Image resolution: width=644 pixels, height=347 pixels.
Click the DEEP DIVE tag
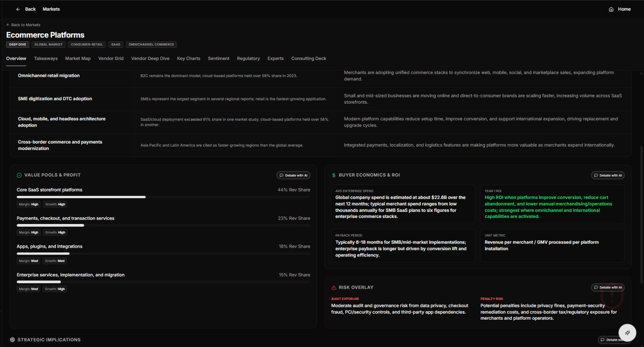[18, 45]
